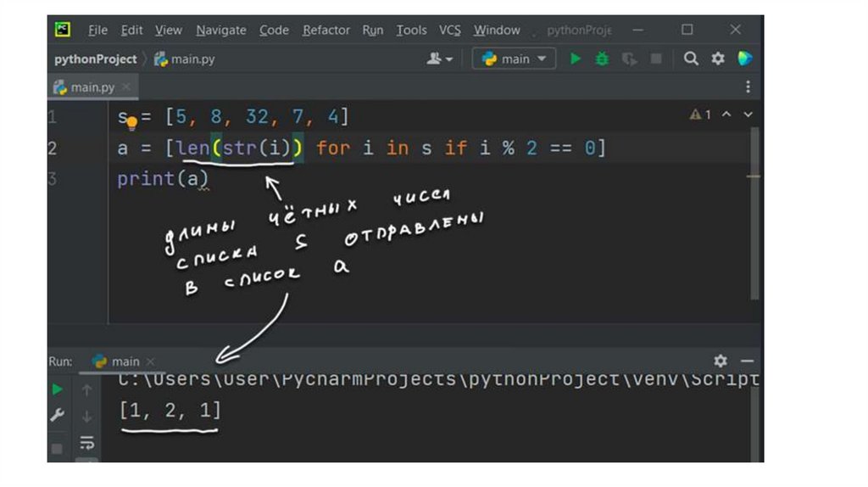The width and height of the screenshot is (868, 487).
Task: Click the colorful JetBrains Toolbox icon
Action: 745,59
